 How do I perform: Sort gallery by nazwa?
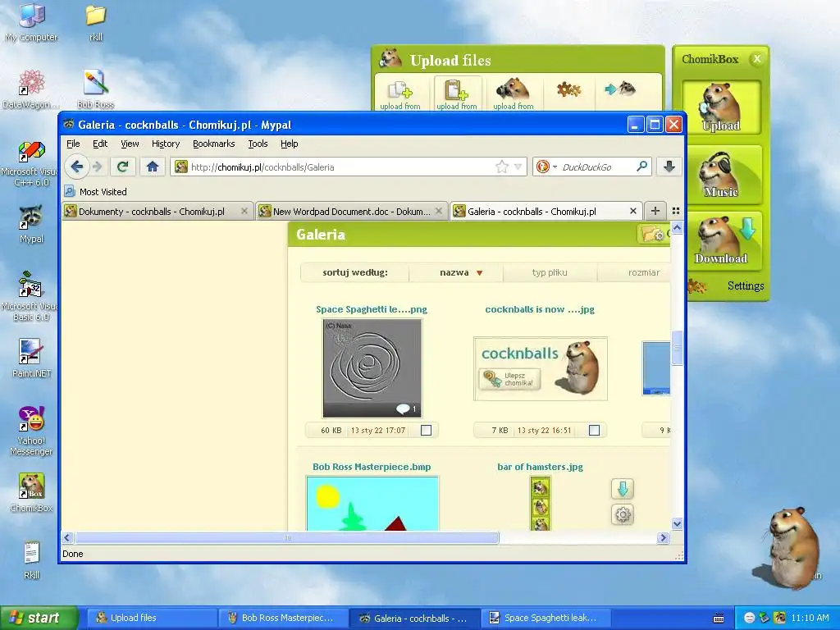(454, 272)
